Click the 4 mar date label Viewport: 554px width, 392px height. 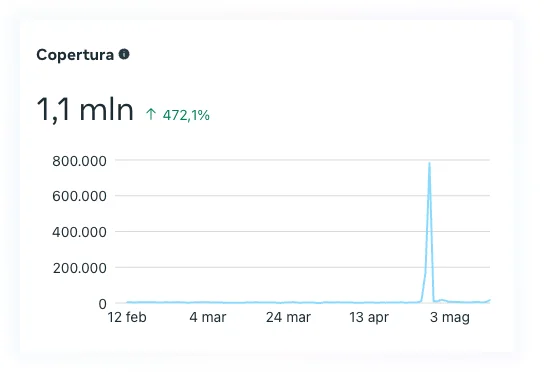[208, 317]
